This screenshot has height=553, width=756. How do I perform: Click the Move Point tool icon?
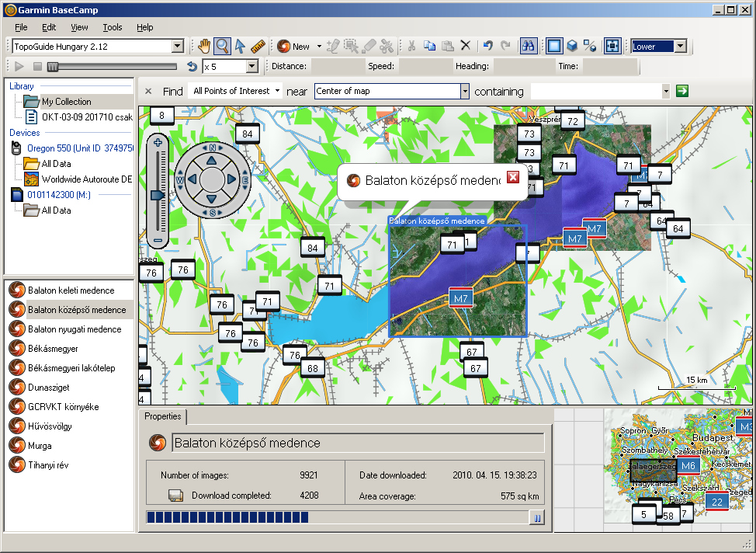[351, 47]
